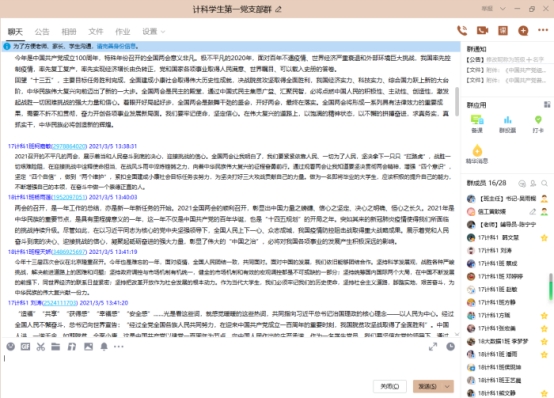Click the 关闭(C) close button
The height and width of the screenshot is (398, 554).
(390, 387)
